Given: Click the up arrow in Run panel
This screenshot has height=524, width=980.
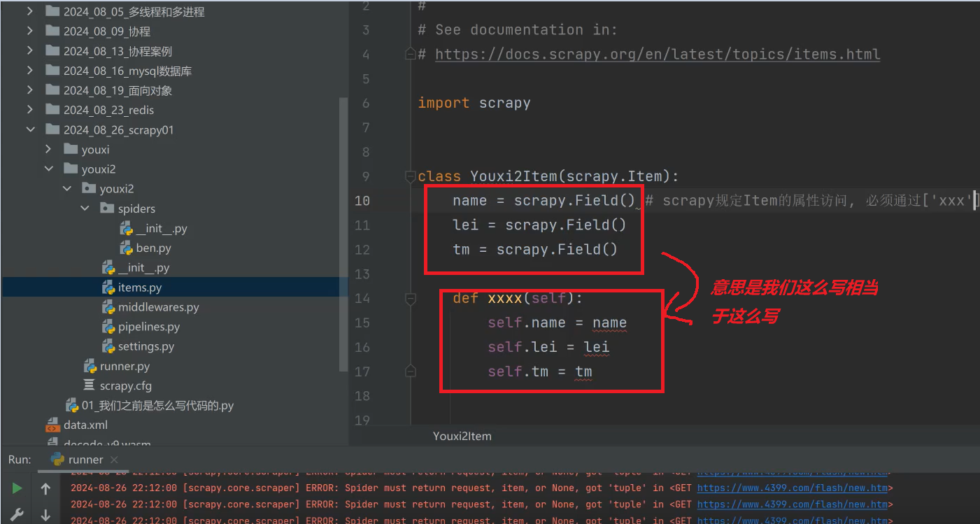Looking at the screenshot, I should [x=45, y=489].
